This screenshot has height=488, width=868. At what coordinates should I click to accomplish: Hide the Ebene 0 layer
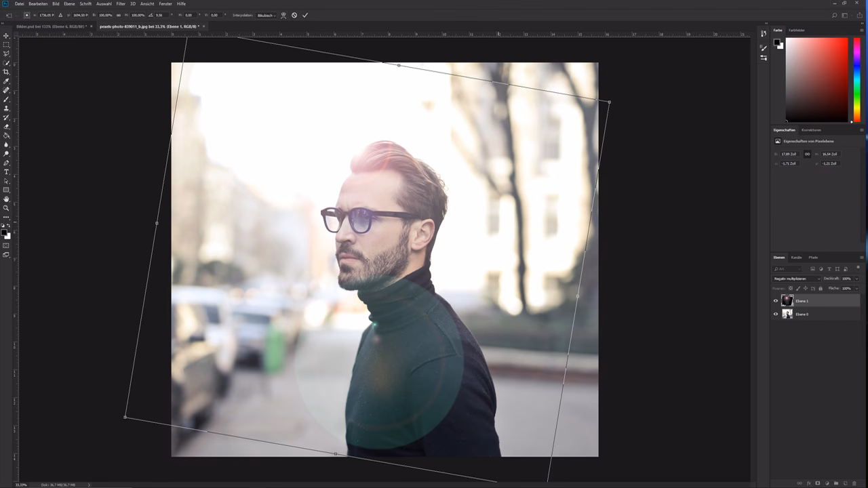pos(776,314)
